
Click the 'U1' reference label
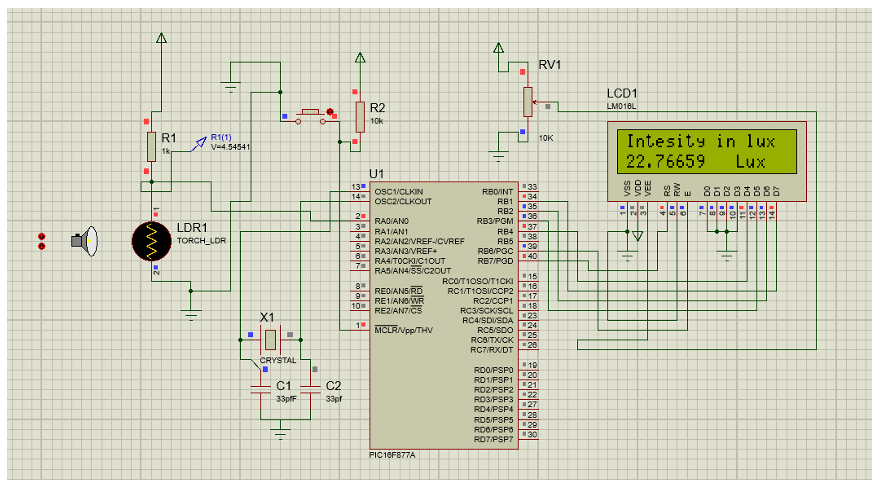click(377, 174)
